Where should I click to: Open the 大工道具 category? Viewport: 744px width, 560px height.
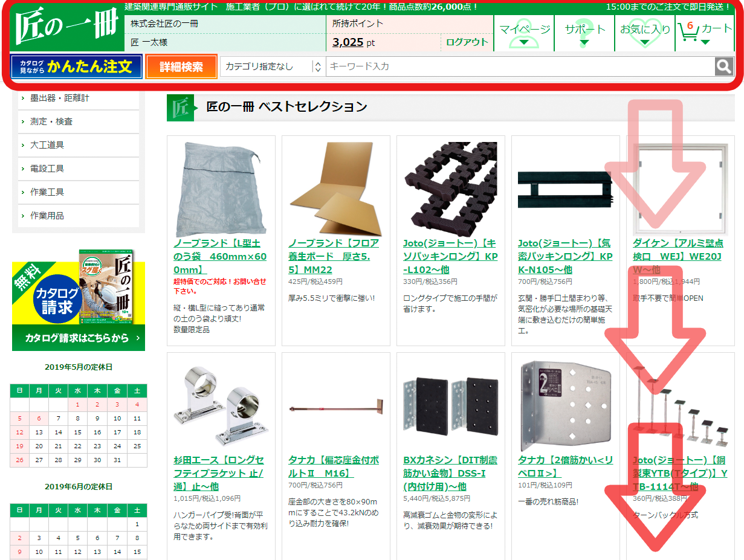(x=47, y=145)
